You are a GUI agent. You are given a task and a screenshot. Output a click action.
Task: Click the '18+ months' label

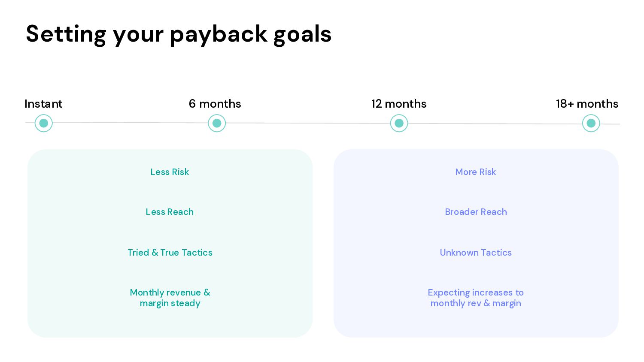(x=587, y=104)
